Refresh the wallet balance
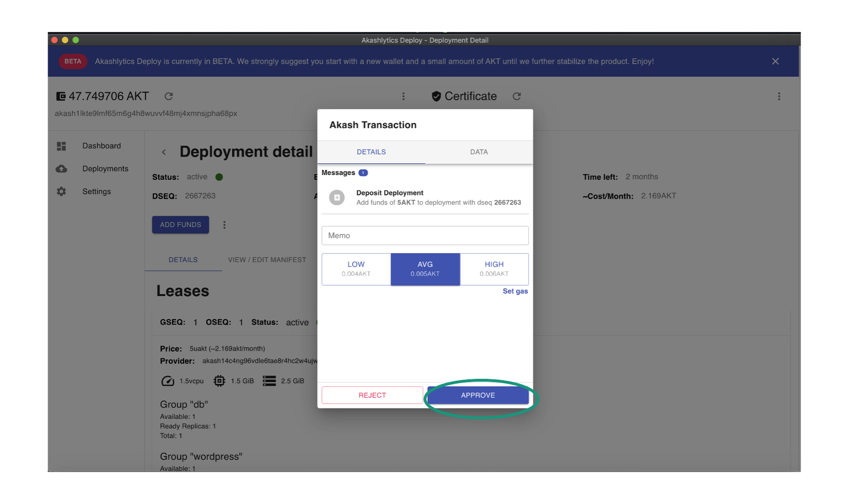849x504 pixels. [168, 96]
